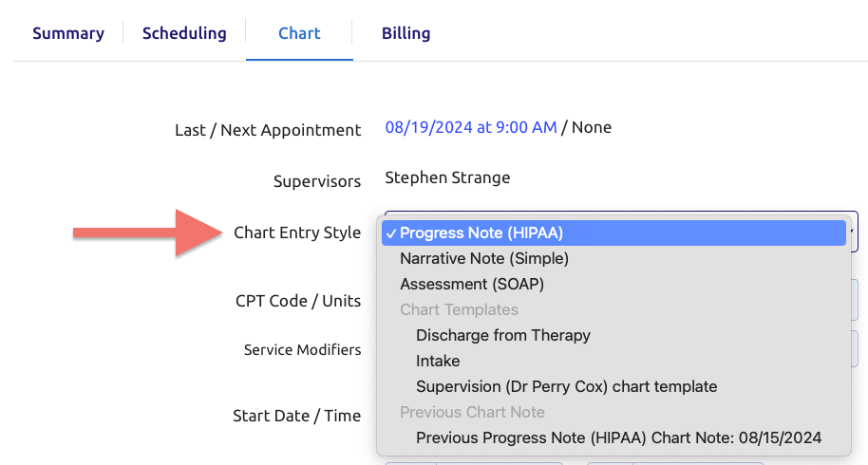The width and height of the screenshot is (868, 465).
Task: Pick Supervision (Dr Perry Cox) chart template
Action: pos(566,386)
